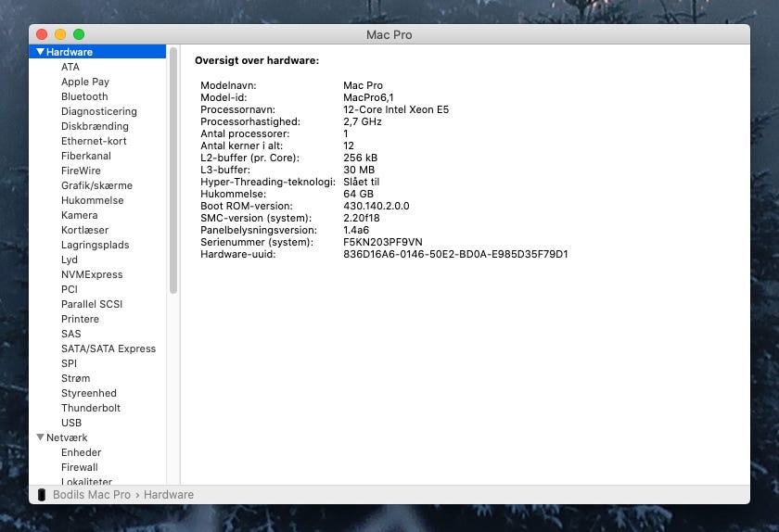Click Hardware in the bottom path bar

[169, 495]
